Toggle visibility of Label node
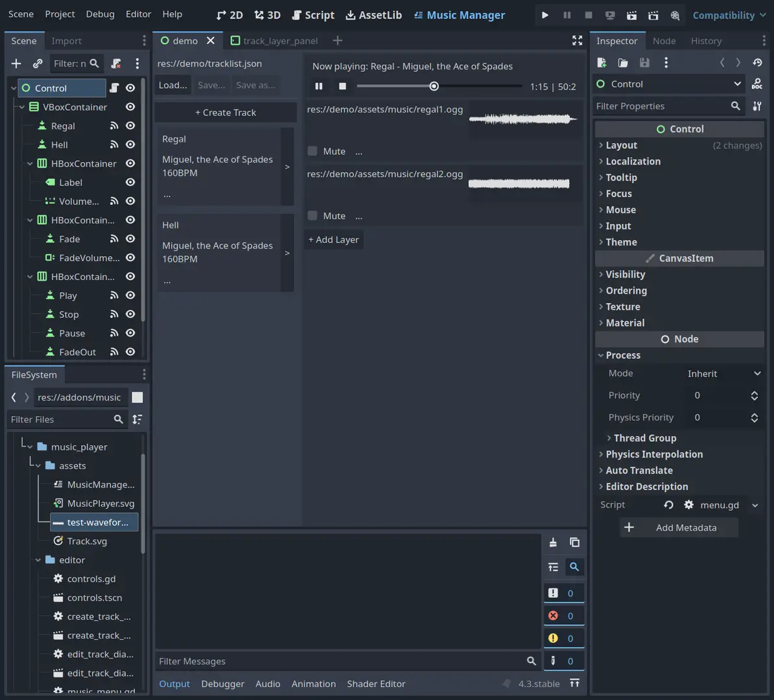The height and width of the screenshot is (700, 774). pyautogui.click(x=130, y=182)
